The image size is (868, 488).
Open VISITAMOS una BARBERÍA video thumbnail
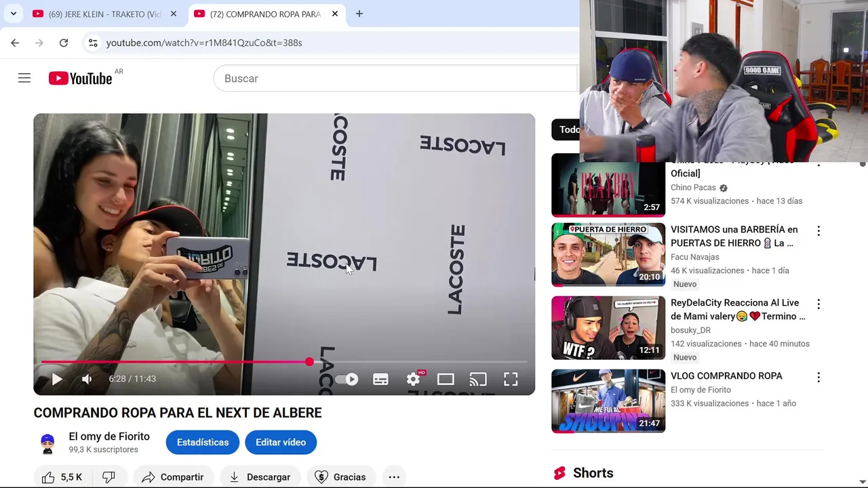[x=608, y=255]
